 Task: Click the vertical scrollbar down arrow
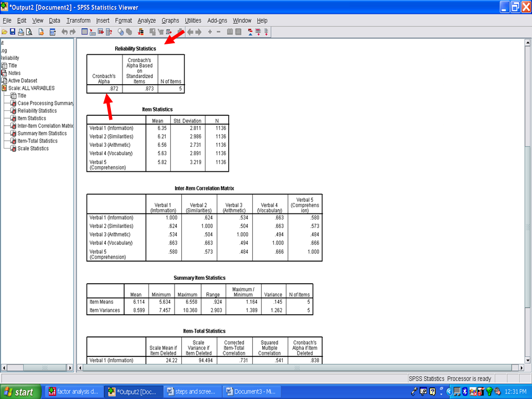[527, 359]
